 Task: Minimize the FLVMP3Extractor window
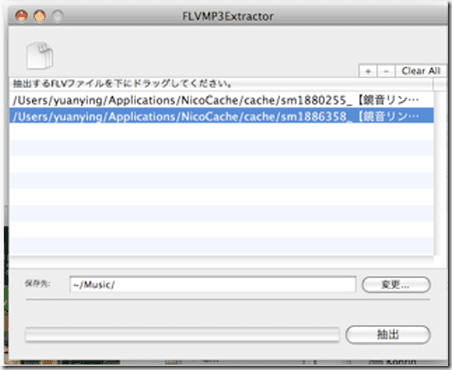[40, 16]
